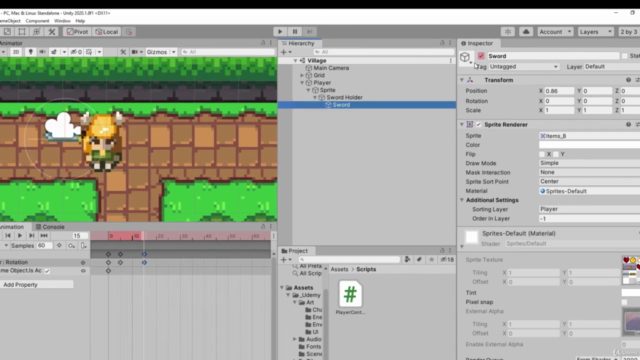The image size is (640, 360).
Task: Collapse the Player object in Hierarchy
Action: 302,82
